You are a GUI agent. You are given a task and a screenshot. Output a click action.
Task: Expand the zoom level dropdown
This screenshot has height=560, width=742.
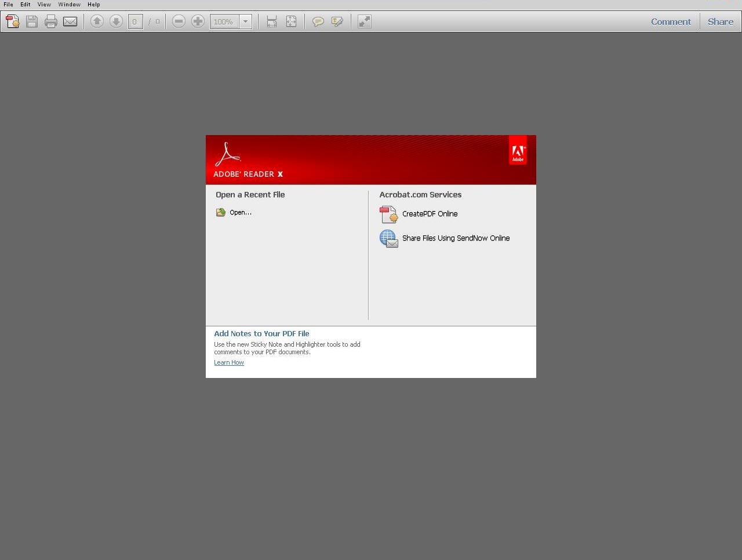245,21
